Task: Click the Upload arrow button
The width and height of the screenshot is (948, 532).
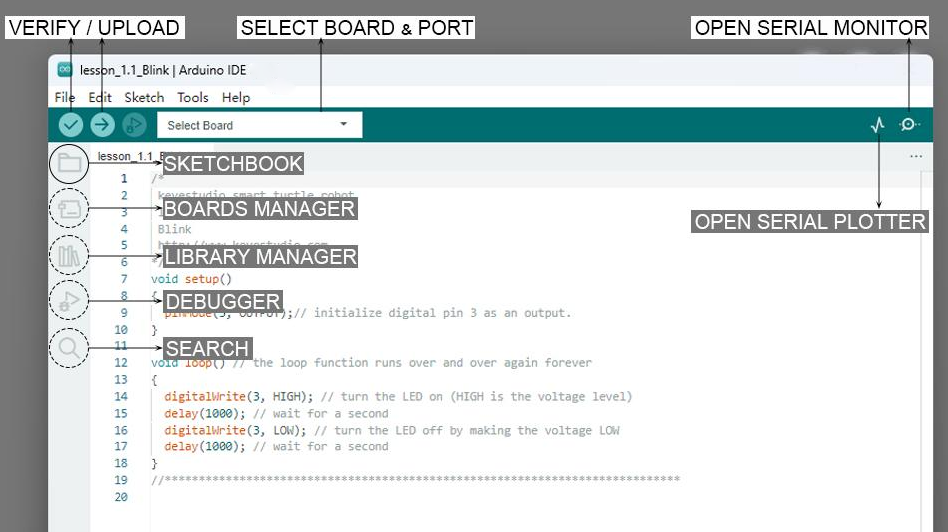Action: click(x=103, y=125)
